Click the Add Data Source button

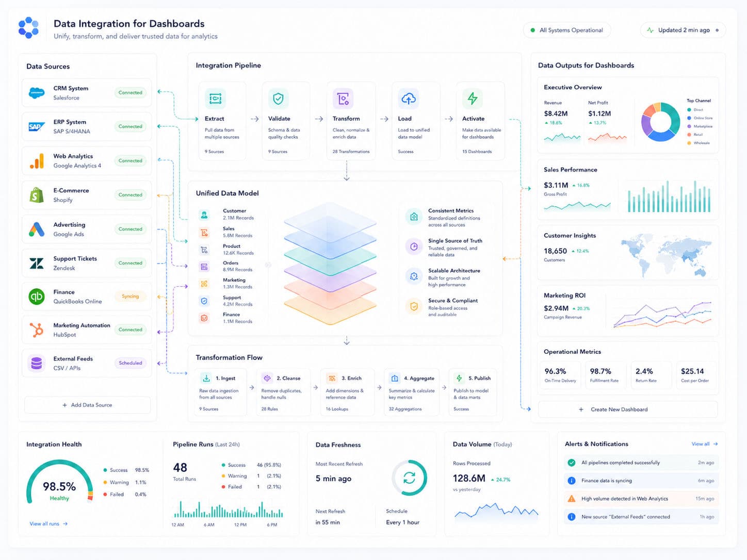[87, 405]
